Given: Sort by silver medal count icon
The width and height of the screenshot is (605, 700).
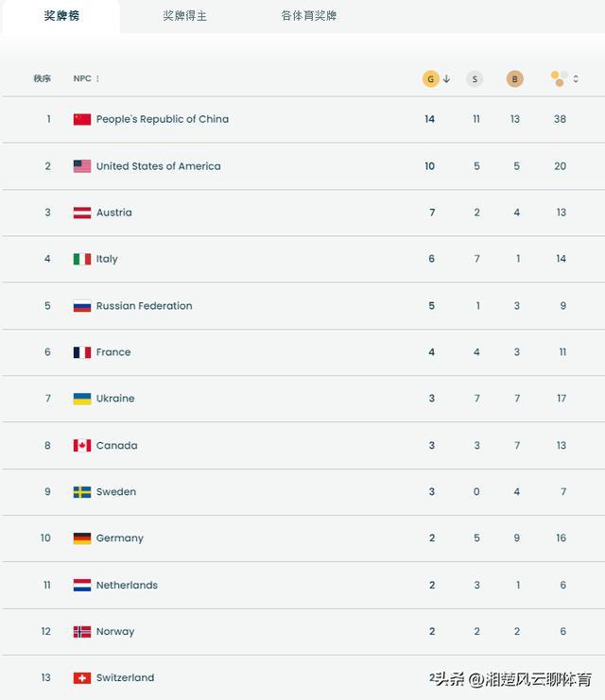Looking at the screenshot, I should pyautogui.click(x=475, y=79).
